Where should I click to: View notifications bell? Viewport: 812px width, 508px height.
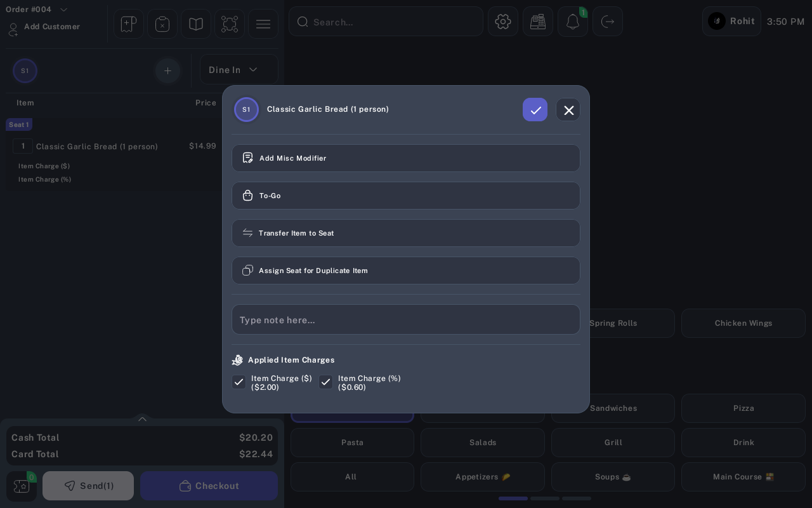pyautogui.click(x=573, y=22)
